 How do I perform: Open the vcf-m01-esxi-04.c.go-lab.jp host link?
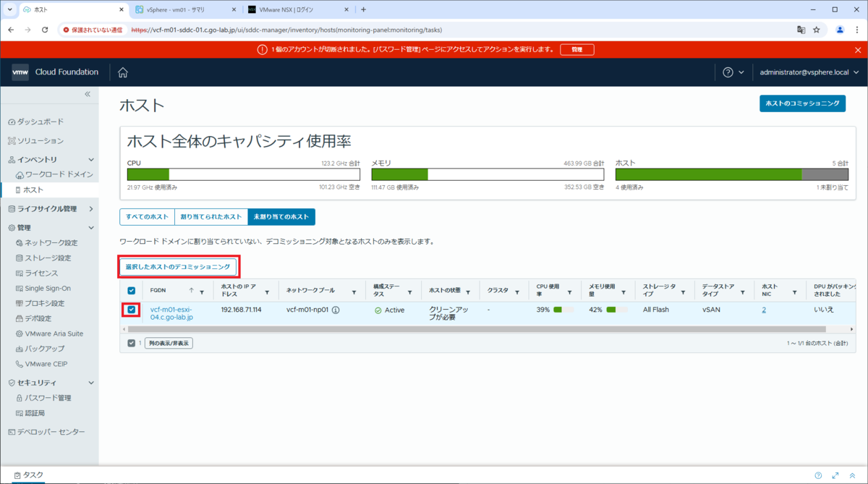171,313
